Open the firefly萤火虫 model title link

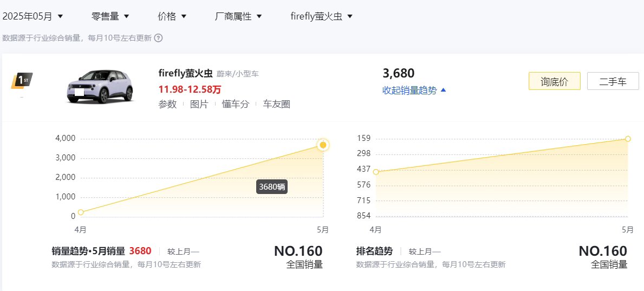(x=185, y=74)
